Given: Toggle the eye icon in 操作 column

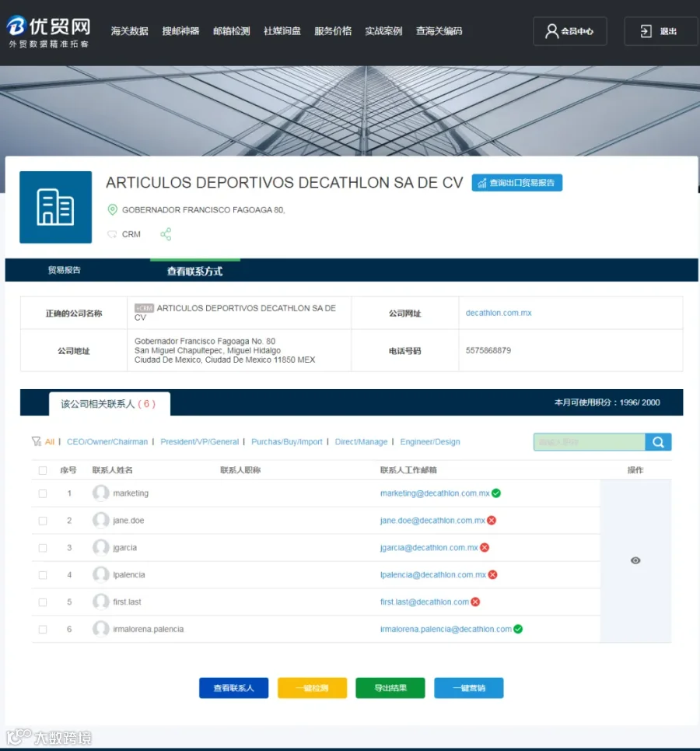Looking at the screenshot, I should tap(635, 560).
